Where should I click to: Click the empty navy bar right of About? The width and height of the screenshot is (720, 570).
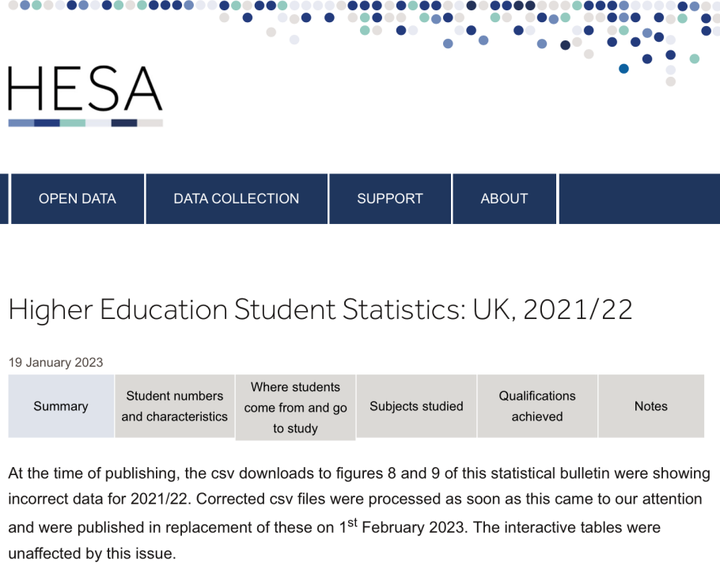638,199
